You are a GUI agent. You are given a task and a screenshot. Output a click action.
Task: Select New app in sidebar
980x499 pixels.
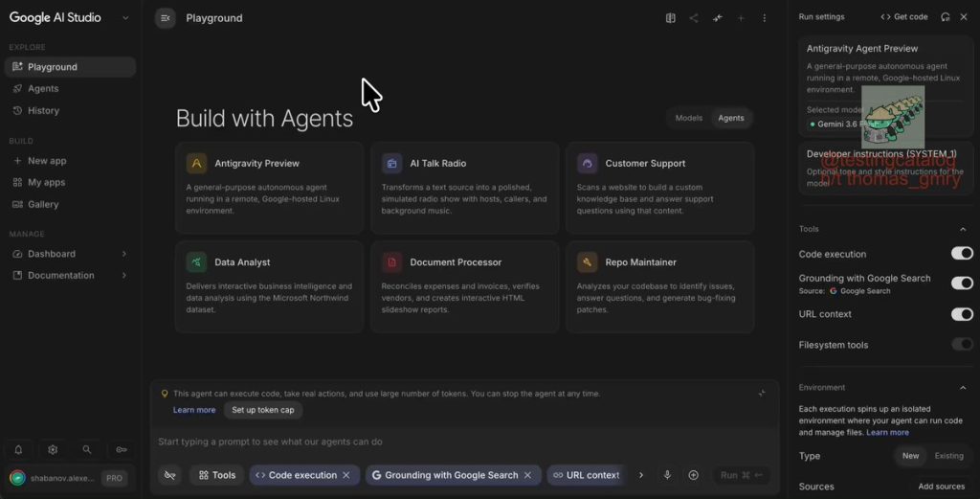[x=70, y=161]
